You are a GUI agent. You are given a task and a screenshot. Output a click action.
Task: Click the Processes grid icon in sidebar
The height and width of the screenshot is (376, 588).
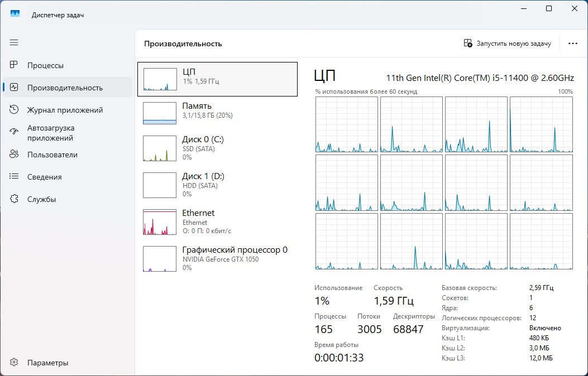point(14,65)
